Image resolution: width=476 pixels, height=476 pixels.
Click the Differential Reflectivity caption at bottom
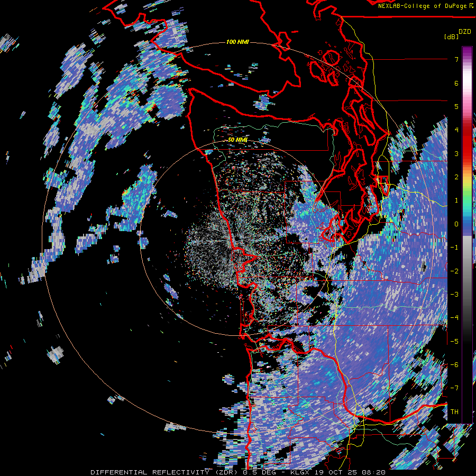point(238,472)
